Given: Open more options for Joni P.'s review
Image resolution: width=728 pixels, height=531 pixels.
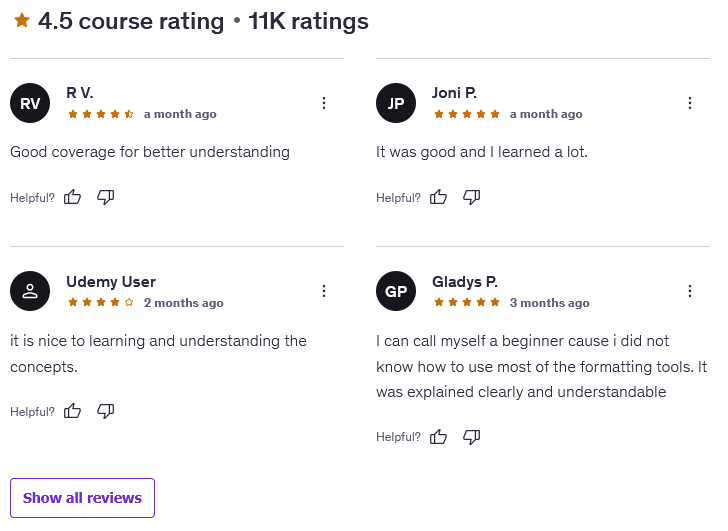Looking at the screenshot, I should [x=690, y=103].
